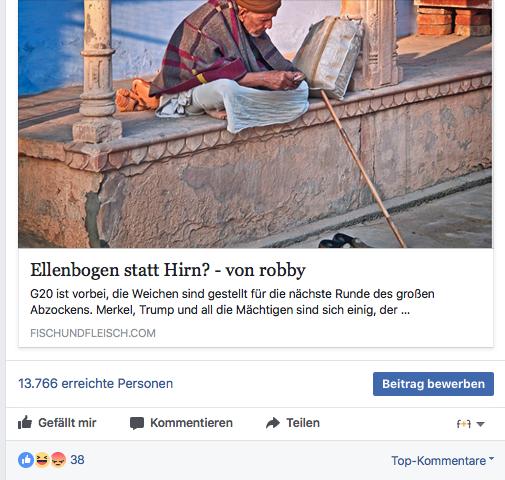Click the arrow icon beside Teilen

(273, 423)
